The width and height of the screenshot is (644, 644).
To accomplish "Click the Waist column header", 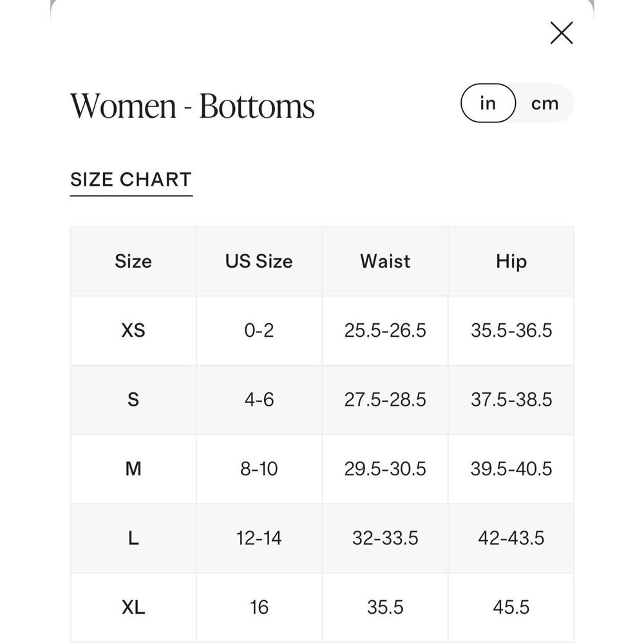I will pos(385,261).
